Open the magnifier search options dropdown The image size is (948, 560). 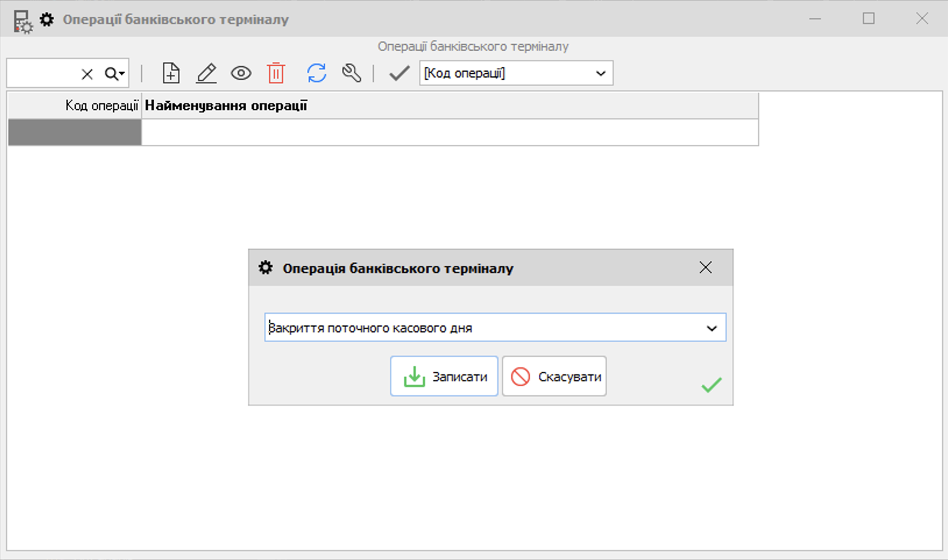coord(115,74)
